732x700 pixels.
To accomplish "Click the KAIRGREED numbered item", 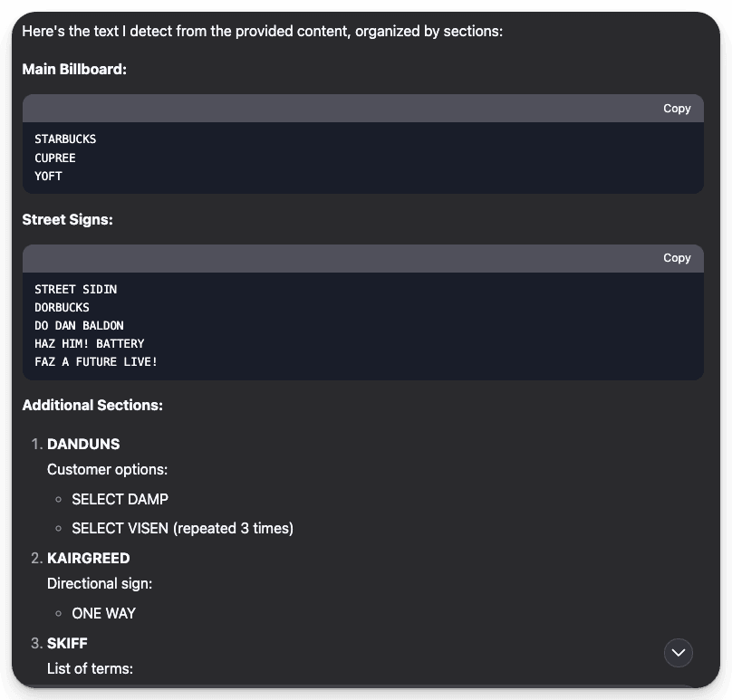I will click(88, 558).
